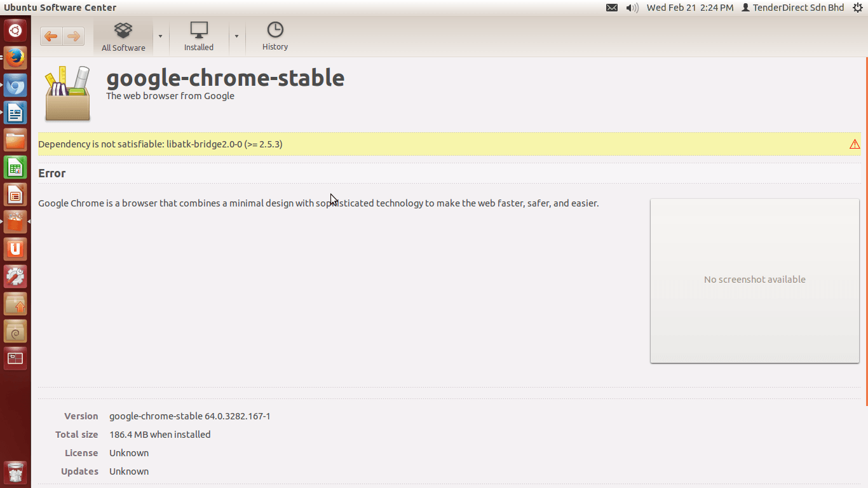Viewport: 868px width, 488px height.
Task: Click the Google Chrome description paragraph
Action: tap(318, 203)
